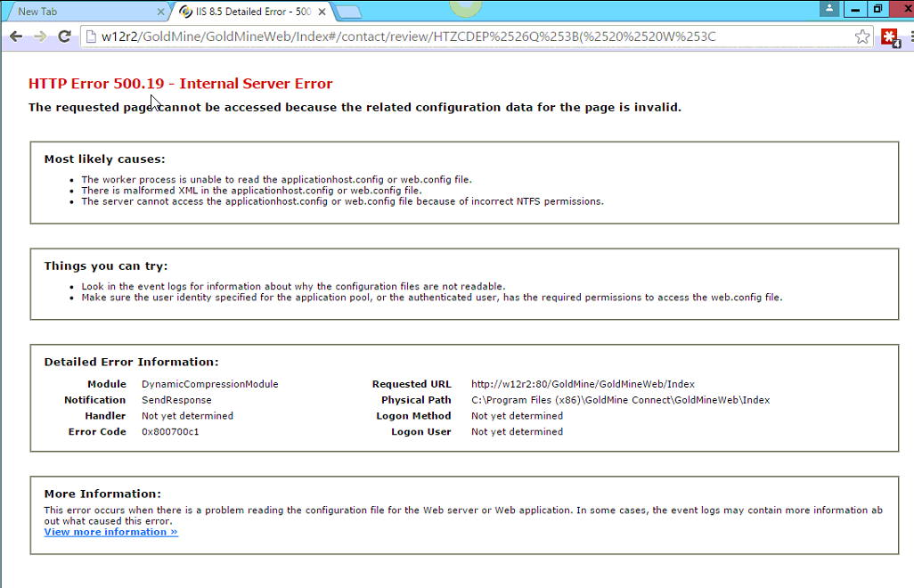Viewport: 914px width, 588px height.
Task: Bookmark this page with the star icon
Action: (x=861, y=37)
